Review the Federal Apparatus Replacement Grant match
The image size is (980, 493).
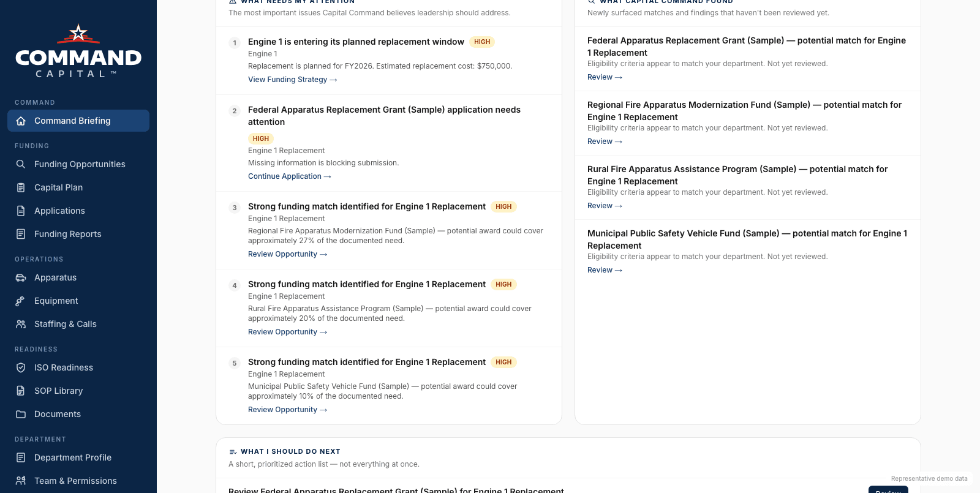[x=605, y=77]
